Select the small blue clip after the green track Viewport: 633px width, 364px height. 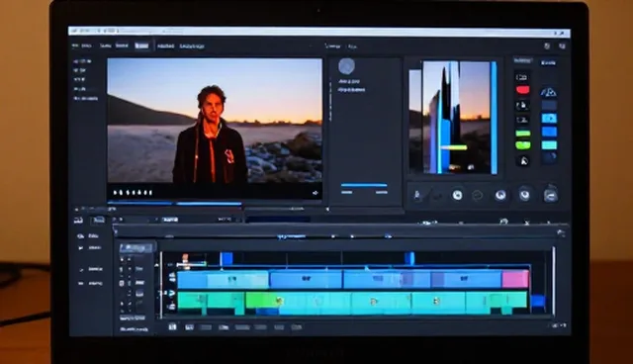[x=537, y=301]
